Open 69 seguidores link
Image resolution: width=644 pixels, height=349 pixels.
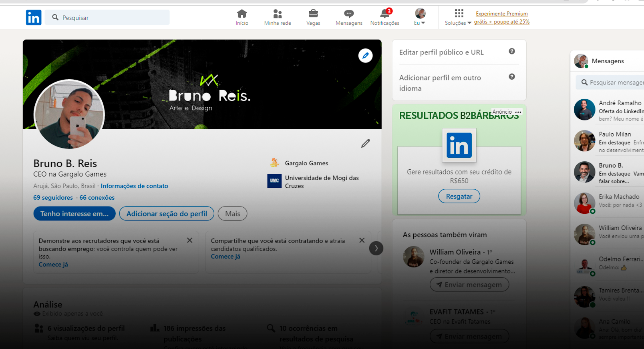[53, 198]
